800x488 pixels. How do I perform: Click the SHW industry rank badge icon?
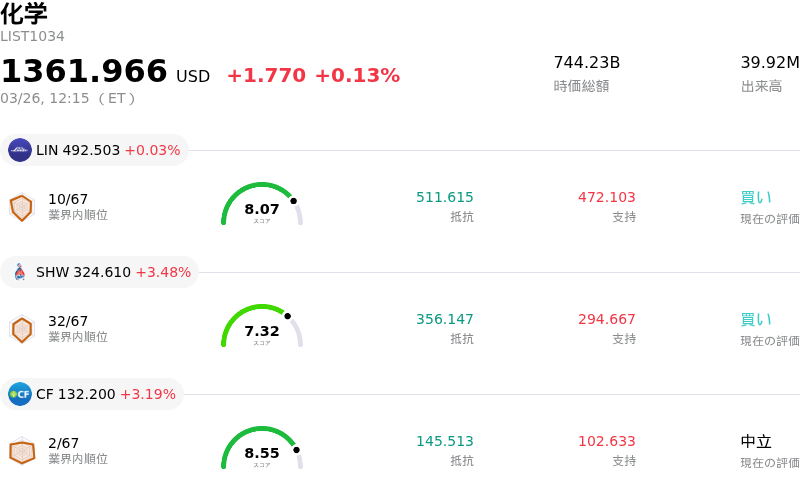tap(21, 329)
